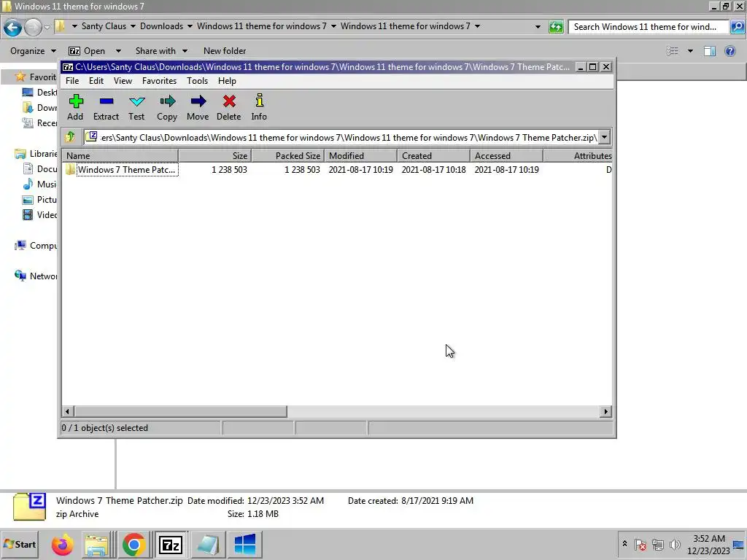Viewport: 747px width, 560px height.
Task: Click the search magnifier icon
Action: click(737, 27)
